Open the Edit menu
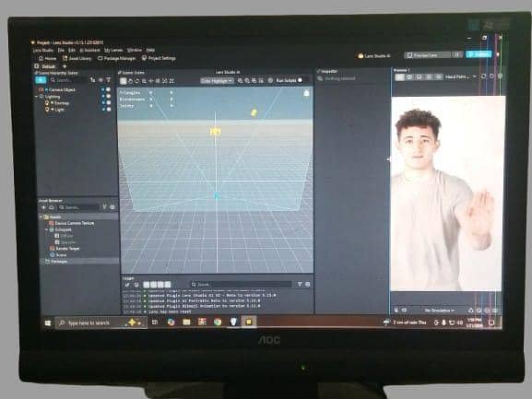The image size is (532, 399). (x=72, y=50)
